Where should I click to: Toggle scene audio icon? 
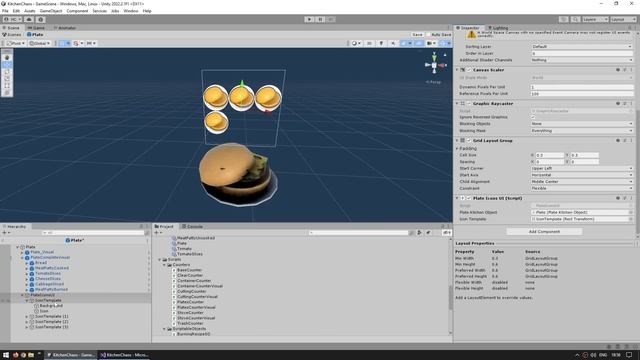(x=393, y=43)
